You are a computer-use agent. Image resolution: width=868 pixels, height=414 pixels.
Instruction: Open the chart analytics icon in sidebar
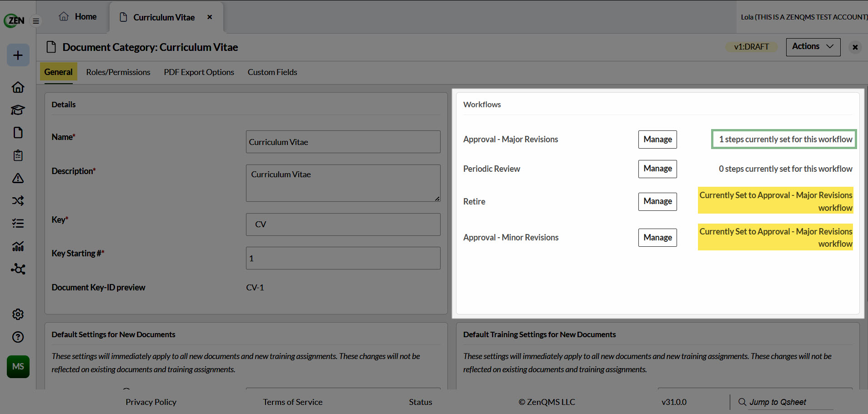click(x=18, y=246)
